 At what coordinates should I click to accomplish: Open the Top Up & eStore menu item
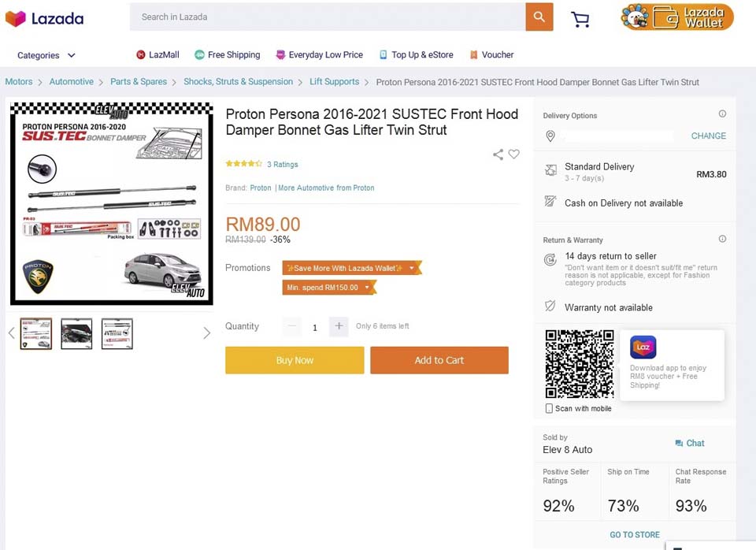pos(416,55)
